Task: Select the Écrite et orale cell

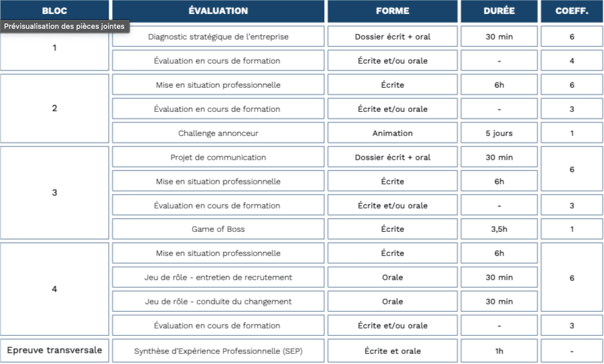Action: [393, 351]
